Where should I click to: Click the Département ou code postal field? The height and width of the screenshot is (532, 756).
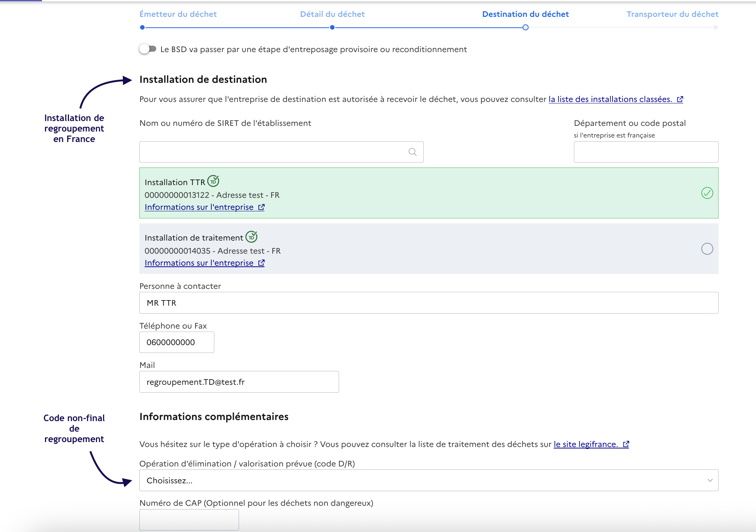coord(645,152)
